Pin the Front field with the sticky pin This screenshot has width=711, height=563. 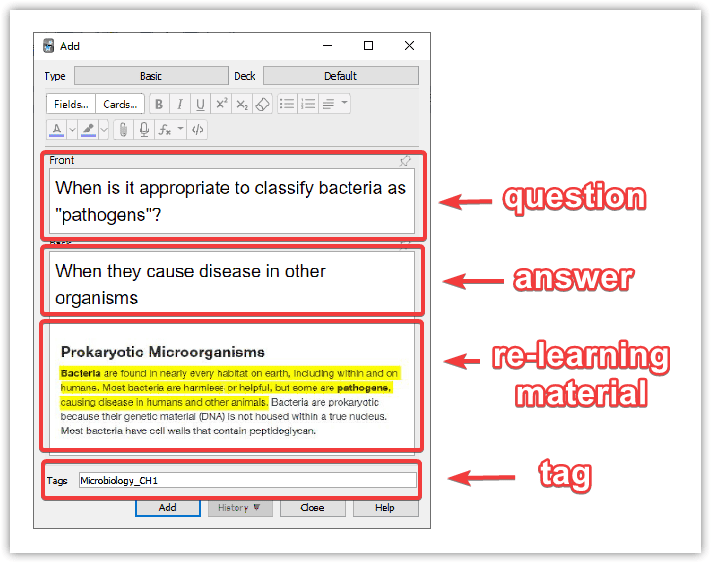pyautogui.click(x=405, y=160)
